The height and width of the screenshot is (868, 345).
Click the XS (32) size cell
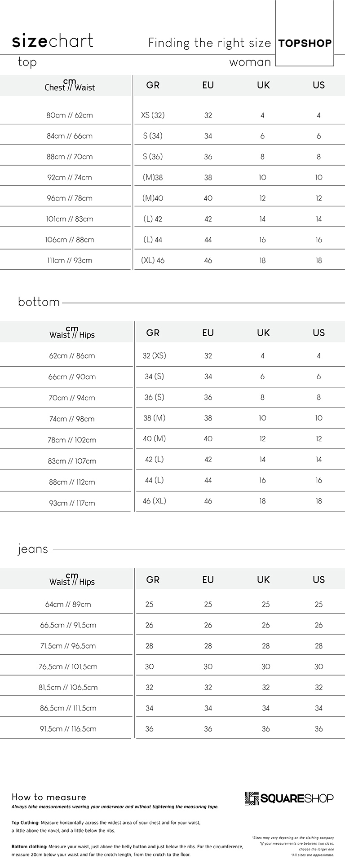(153, 115)
